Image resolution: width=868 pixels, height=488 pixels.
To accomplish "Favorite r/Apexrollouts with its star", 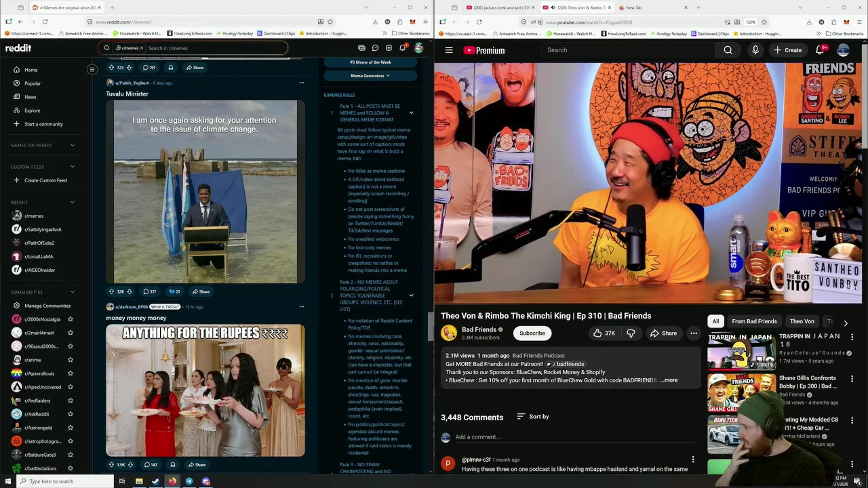I will pos(70,373).
